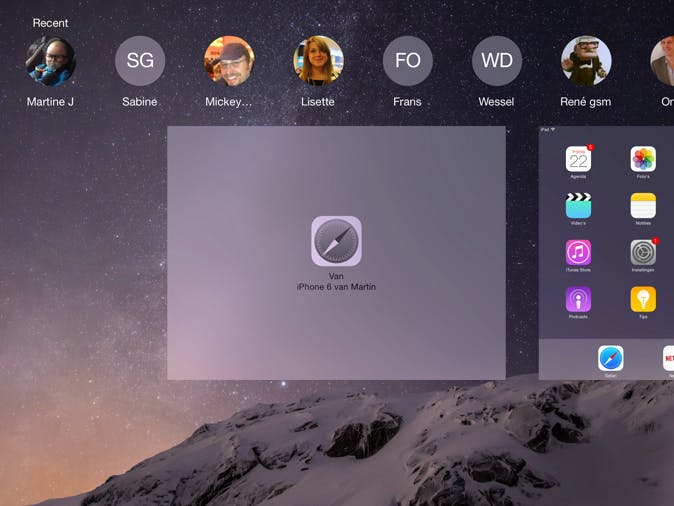Screen dimensions: 674x506
Task: Open the Videos clapperboard app
Action: [x=578, y=206]
